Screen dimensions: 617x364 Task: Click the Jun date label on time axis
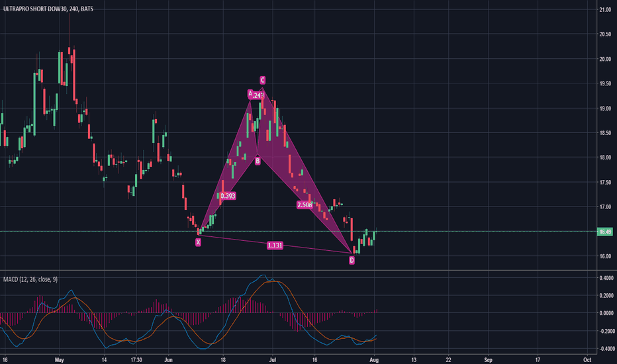[168, 359]
